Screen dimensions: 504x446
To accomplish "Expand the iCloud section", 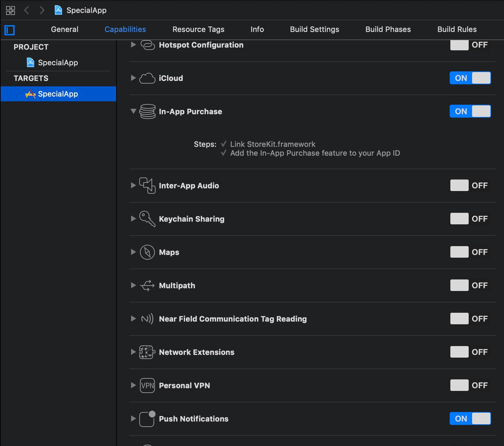I will [x=133, y=78].
